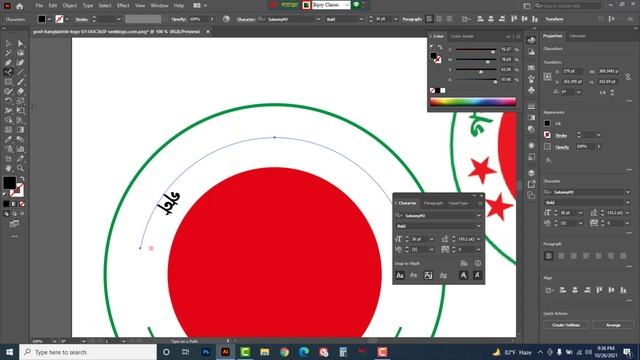The width and height of the screenshot is (640, 360).
Task: Click the Home icon in the top bar
Action: (x=19, y=6)
